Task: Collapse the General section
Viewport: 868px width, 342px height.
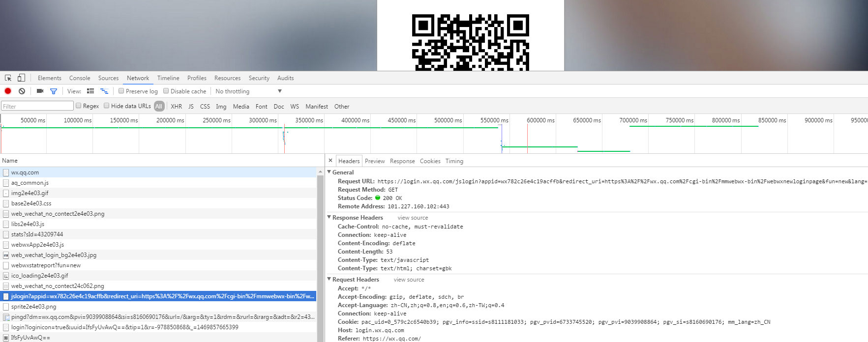Action: (x=329, y=172)
